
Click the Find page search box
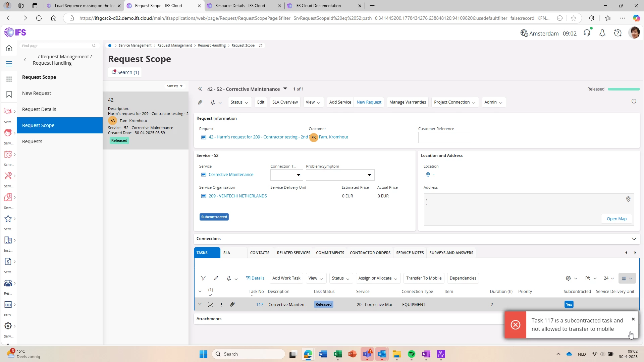click(59, 46)
